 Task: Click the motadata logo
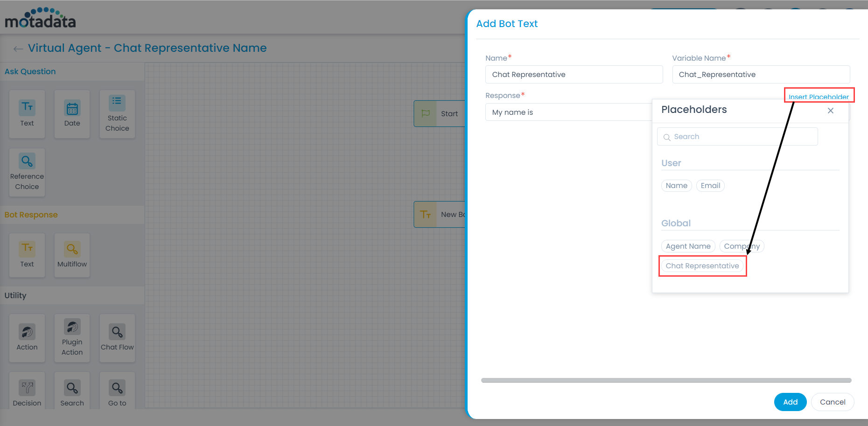click(x=40, y=17)
